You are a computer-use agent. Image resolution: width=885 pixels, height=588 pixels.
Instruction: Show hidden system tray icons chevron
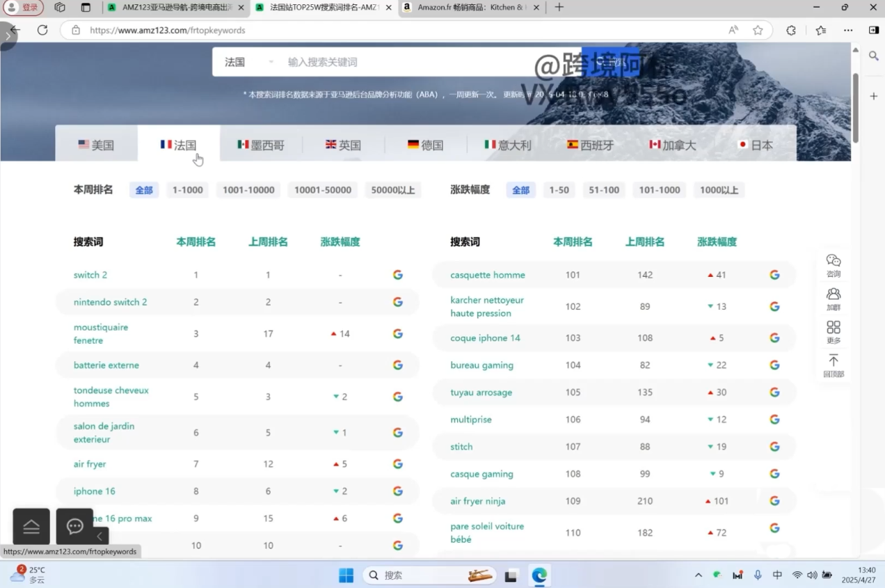pyautogui.click(x=698, y=575)
